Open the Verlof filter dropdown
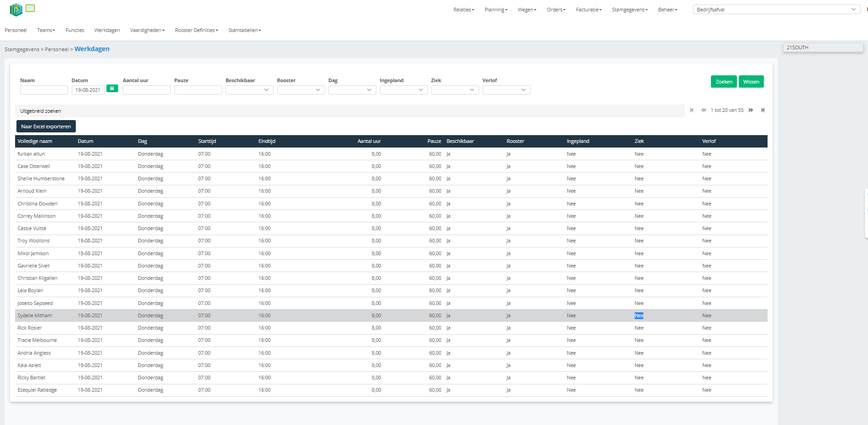This screenshot has height=425, width=868. point(506,90)
